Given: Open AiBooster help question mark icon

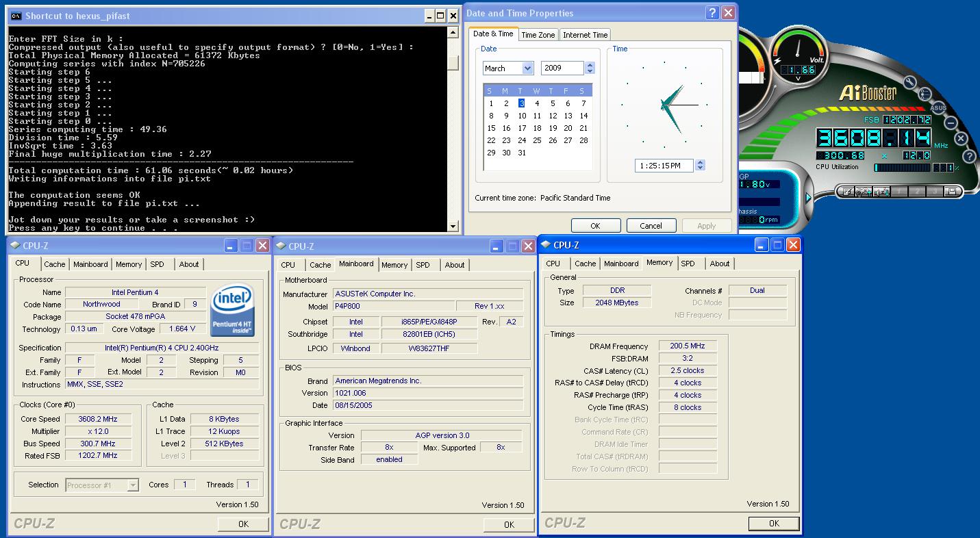Looking at the screenshot, I should [x=969, y=156].
